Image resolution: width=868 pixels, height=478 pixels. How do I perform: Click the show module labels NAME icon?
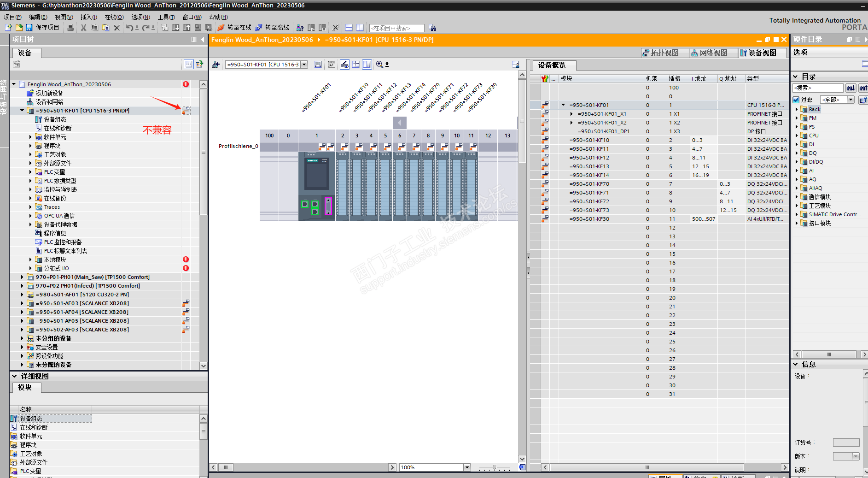pos(332,65)
